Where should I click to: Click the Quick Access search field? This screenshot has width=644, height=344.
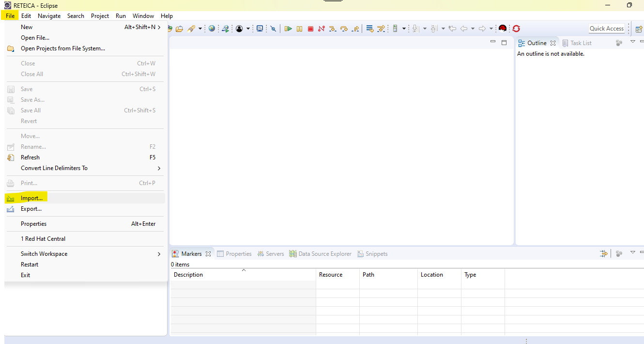click(x=606, y=29)
